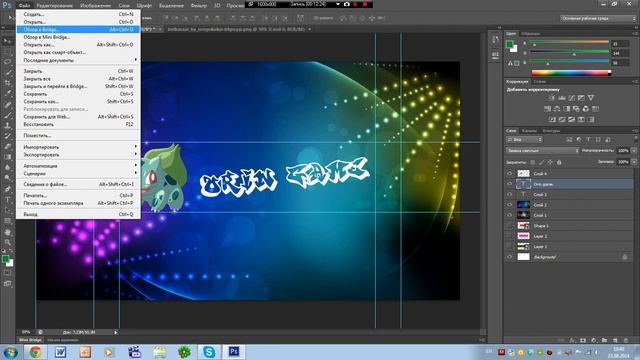Add a Curves adjustment

pos(571,98)
